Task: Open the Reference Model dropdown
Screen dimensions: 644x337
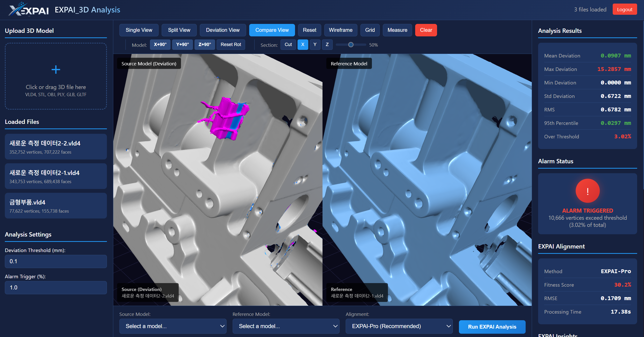Action: 286,326
